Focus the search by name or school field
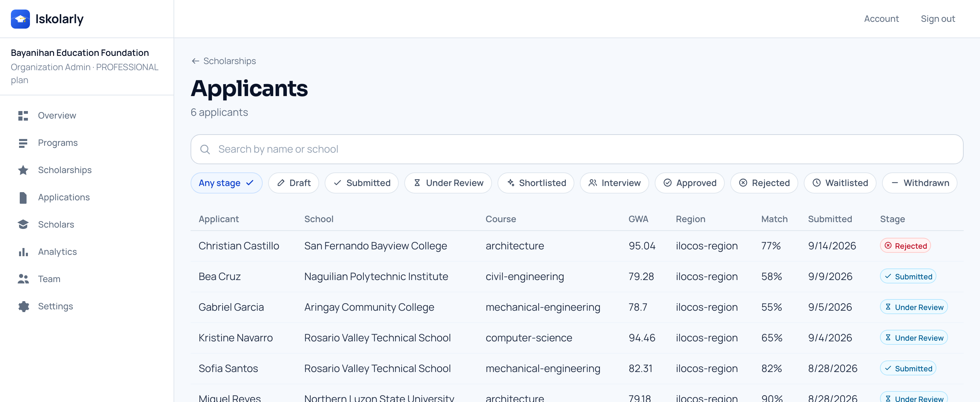Screen dimensions: 980x402 click(577, 149)
